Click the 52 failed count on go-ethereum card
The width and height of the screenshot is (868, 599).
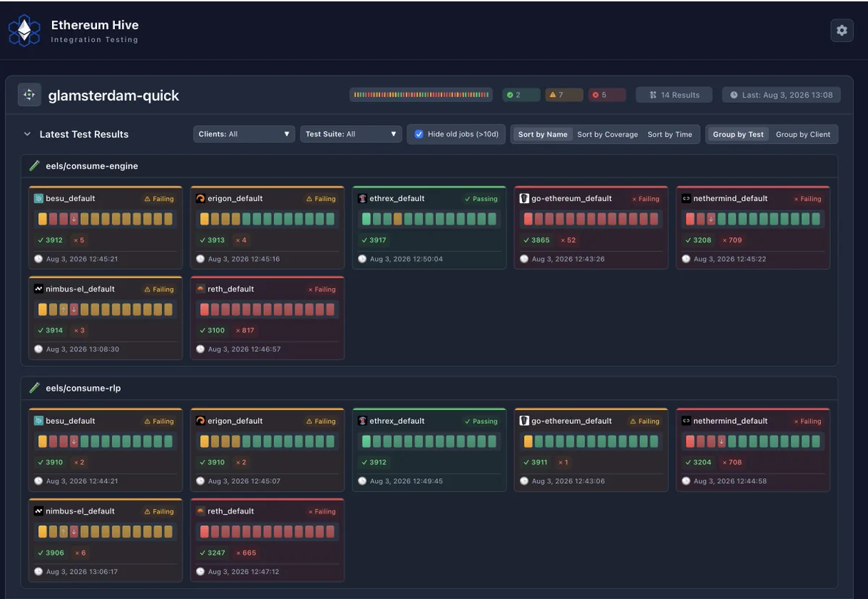(x=569, y=240)
